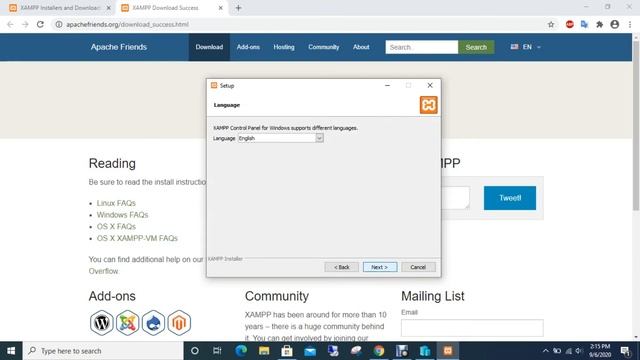Click the Tweet! button
640x360 pixels.
click(510, 198)
